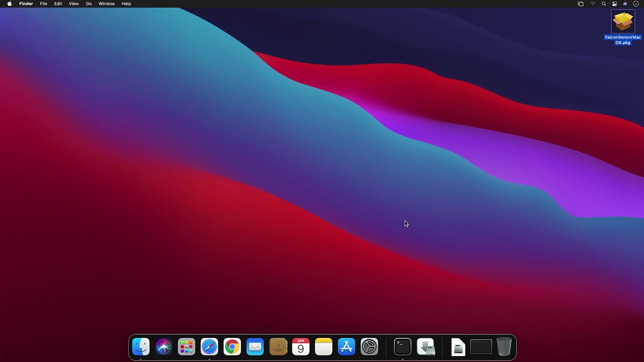Click the clock icon in menu bar
The width and height of the screenshot is (644, 362).
[x=636, y=4]
